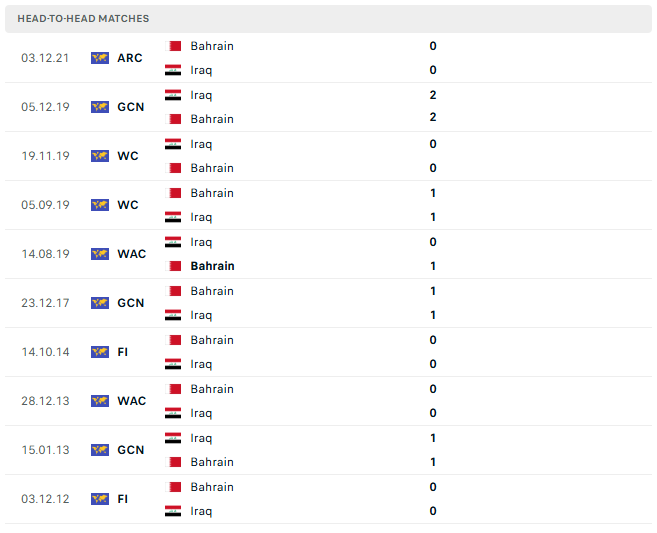The image size is (657, 533).
Task: Click the Head-to-Head Matches header
Action: point(83,18)
